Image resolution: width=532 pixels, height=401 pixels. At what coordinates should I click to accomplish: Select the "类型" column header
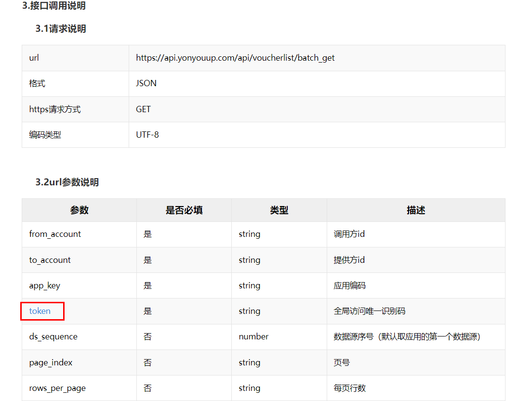[279, 210]
